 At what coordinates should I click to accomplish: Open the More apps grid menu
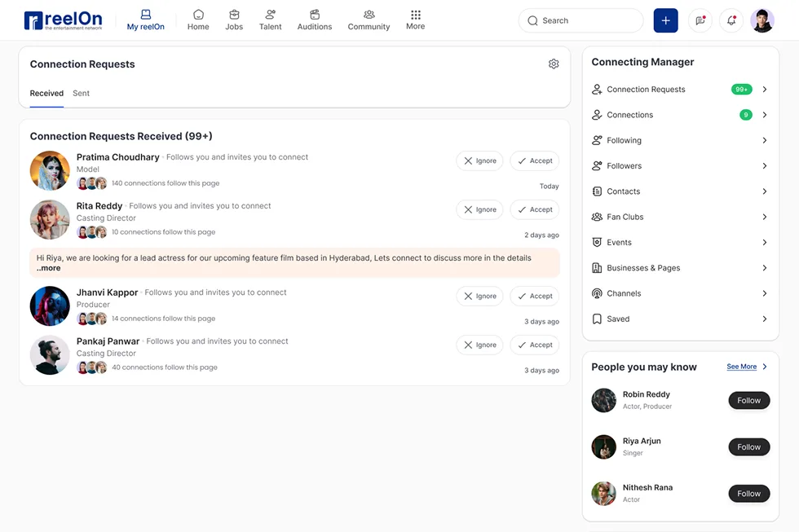(415, 15)
